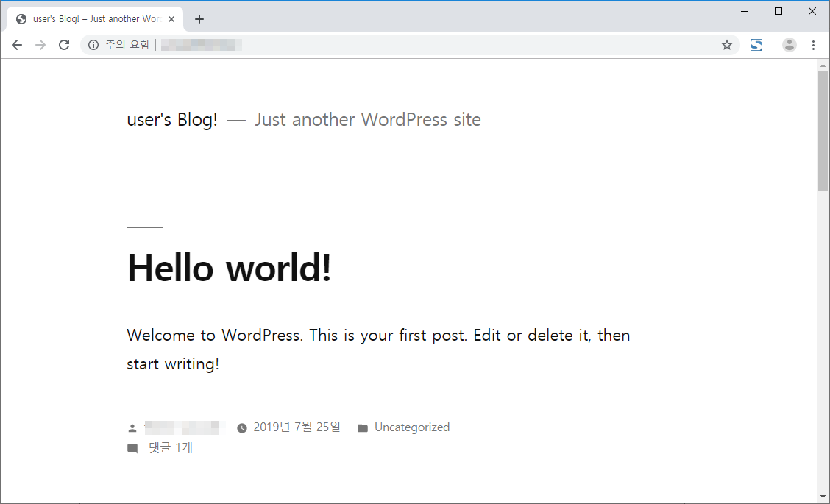The height and width of the screenshot is (504, 830).
Task: Open the blue S extension icon
Action: pyautogui.click(x=756, y=45)
